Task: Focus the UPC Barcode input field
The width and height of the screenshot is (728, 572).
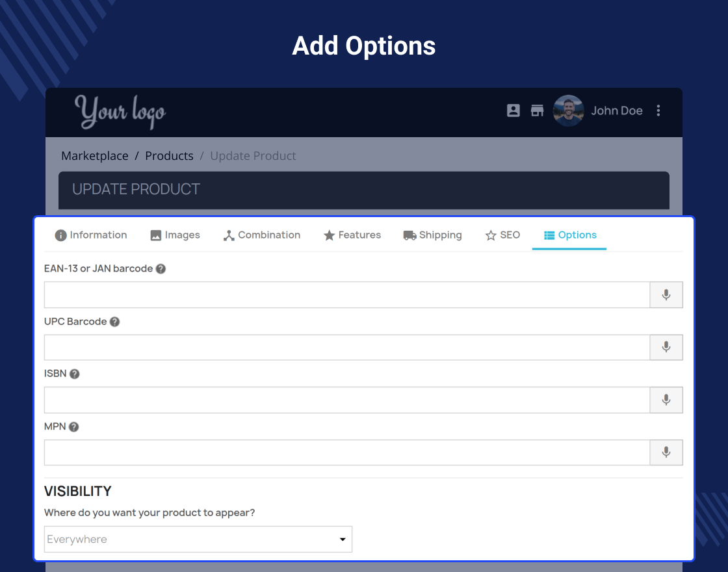Action: [x=347, y=347]
